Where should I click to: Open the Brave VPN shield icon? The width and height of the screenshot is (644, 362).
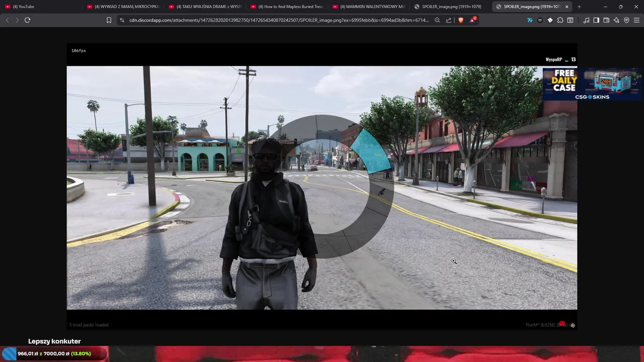[x=626, y=20]
